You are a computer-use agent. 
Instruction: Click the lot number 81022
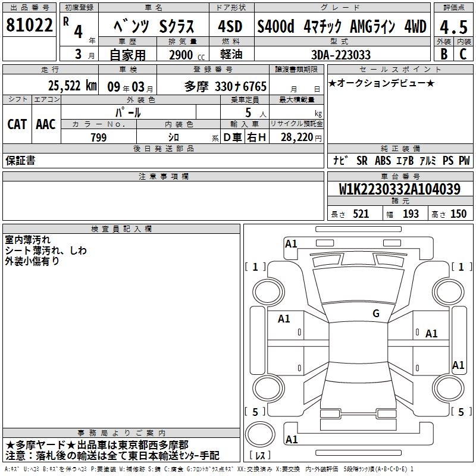tap(29, 27)
